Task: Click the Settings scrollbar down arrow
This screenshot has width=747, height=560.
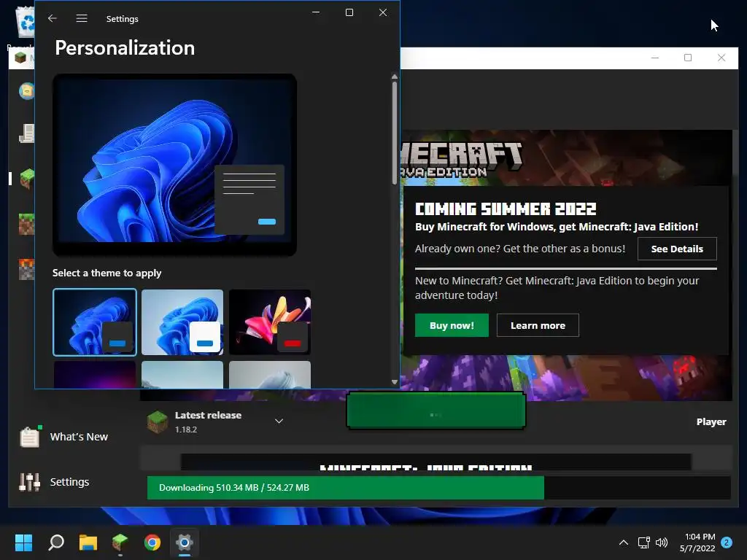Action: pos(395,382)
